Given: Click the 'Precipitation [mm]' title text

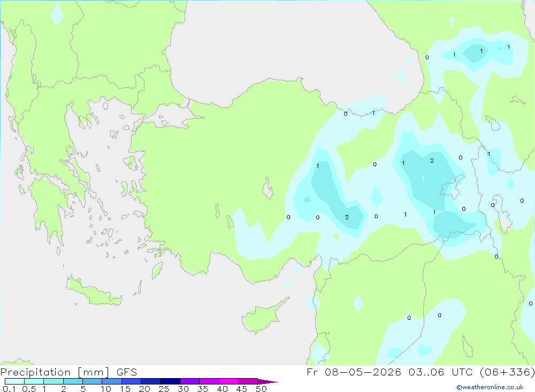Looking at the screenshot, I should [x=55, y=372].
